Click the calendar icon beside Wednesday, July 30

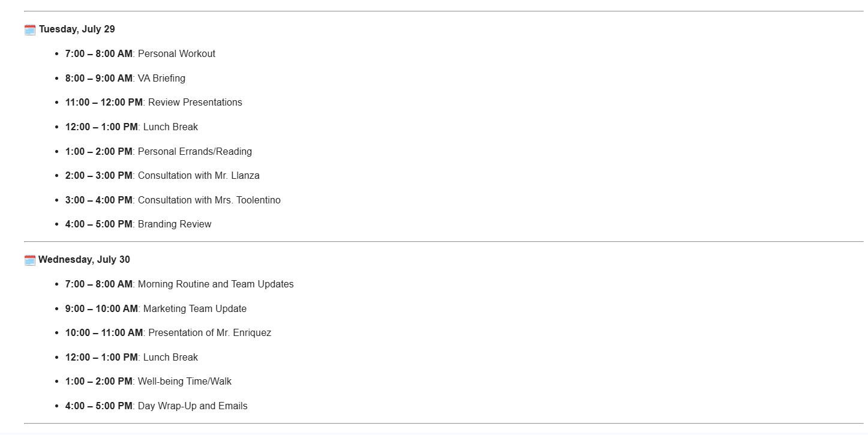point(30,260)
